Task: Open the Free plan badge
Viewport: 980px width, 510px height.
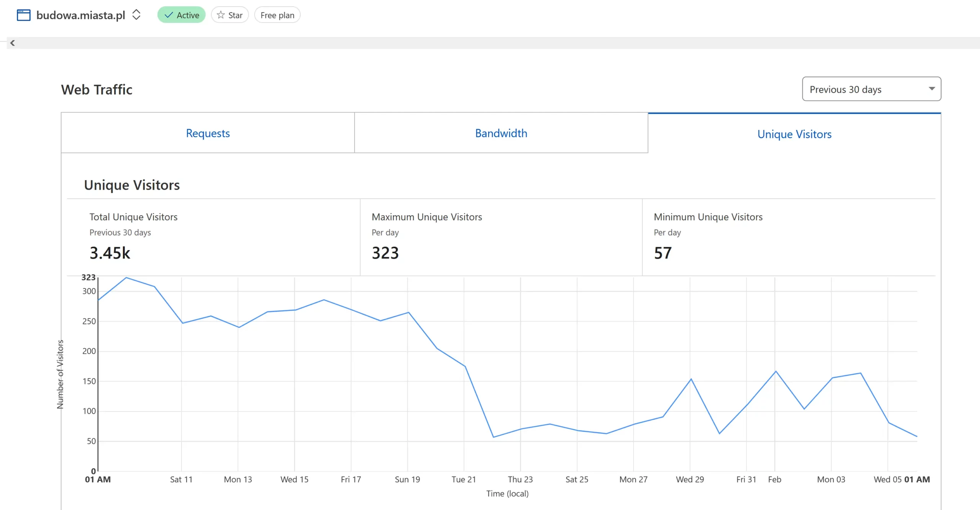Action: [x=277, y=15]
